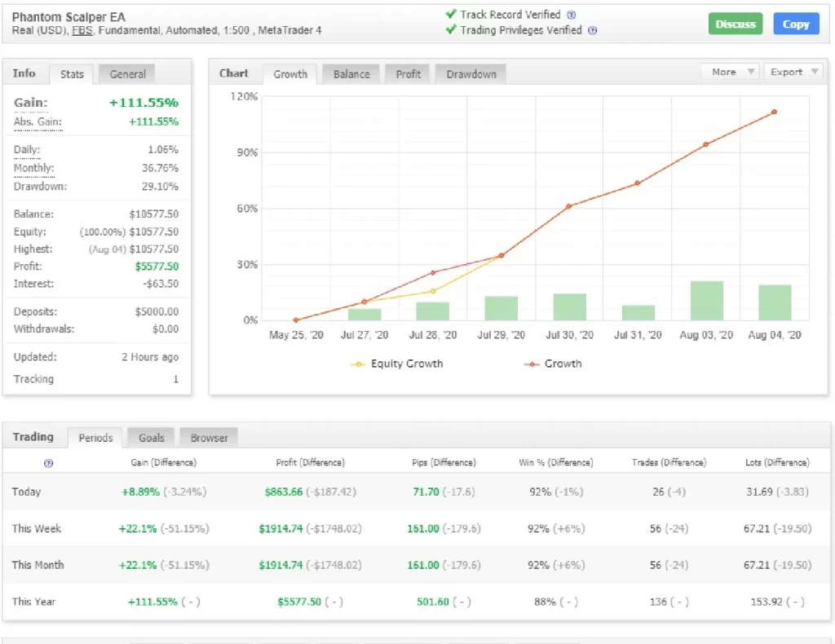Image resolution: width=835 pixels, height=644 pixels.
Task: Toggle Equity Growth series in chart legend
Action: [397, 364]
